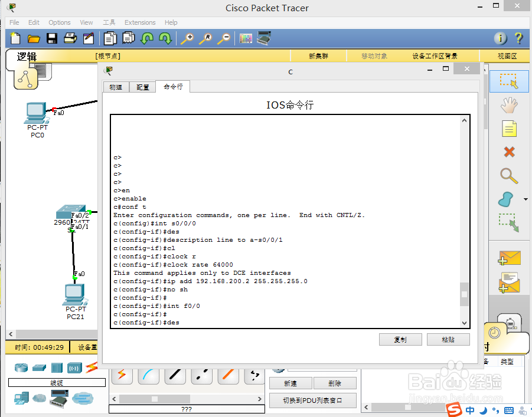This screenshot has height=417, width=532.
Task: Click 视图区 in the workspace bar
Action: pyautogui.click(x=507, y=56)
